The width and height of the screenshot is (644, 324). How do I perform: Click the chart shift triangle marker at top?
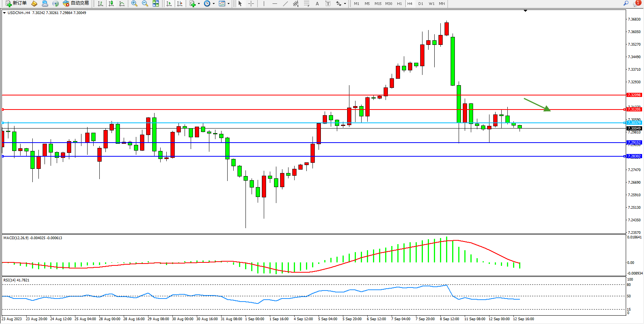click(525, 11)
